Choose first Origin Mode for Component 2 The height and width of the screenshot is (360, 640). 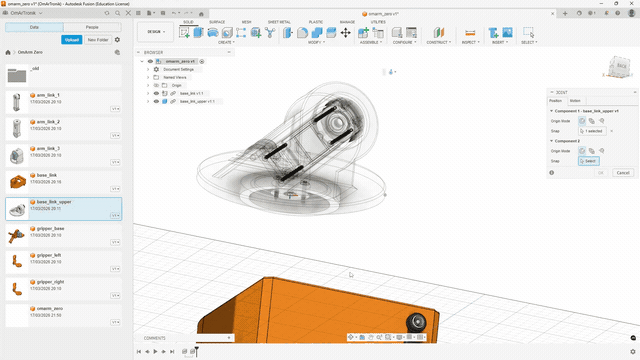click(582, 151)
